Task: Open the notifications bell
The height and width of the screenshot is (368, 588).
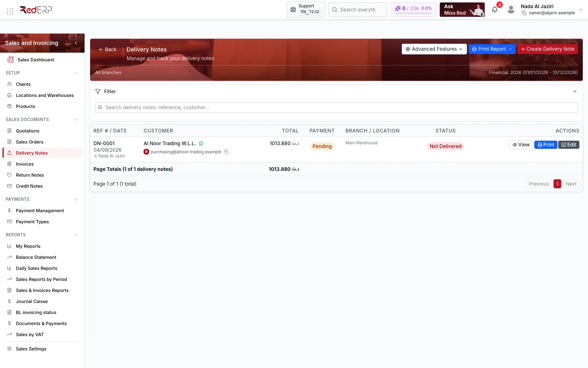Action: [x=494, y=10]
